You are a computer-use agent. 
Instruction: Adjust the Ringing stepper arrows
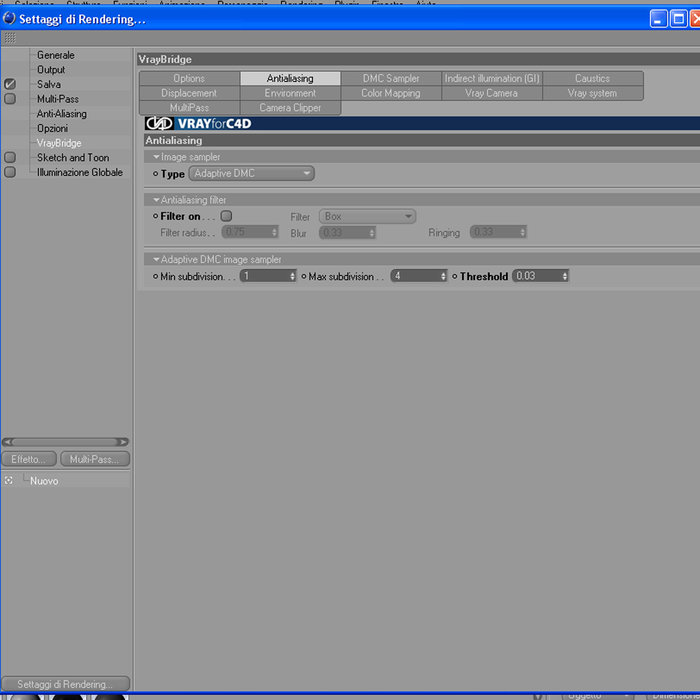tap(522, 232)
